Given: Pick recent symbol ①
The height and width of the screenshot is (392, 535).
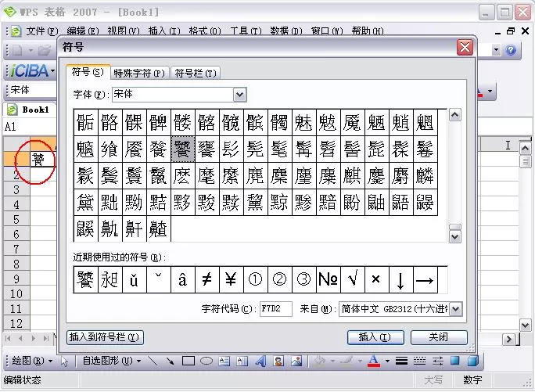Looking at the screenshot, I should coord(255,280).
